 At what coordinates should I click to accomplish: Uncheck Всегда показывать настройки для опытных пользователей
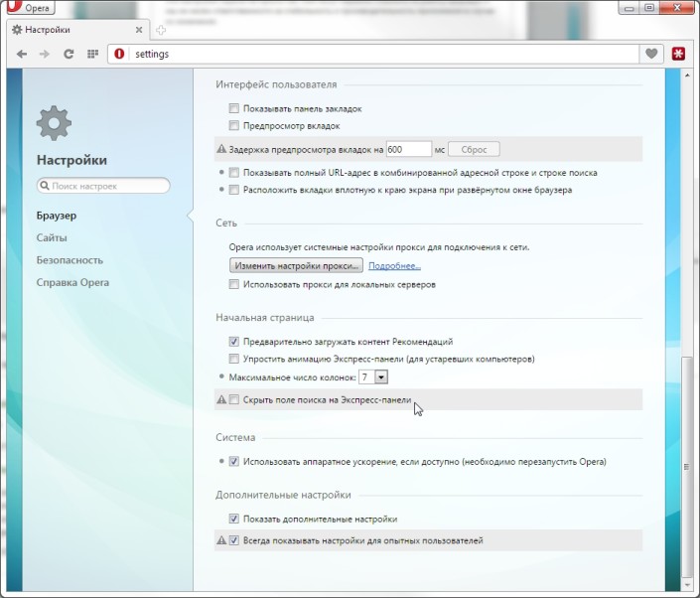click(234, 540)
